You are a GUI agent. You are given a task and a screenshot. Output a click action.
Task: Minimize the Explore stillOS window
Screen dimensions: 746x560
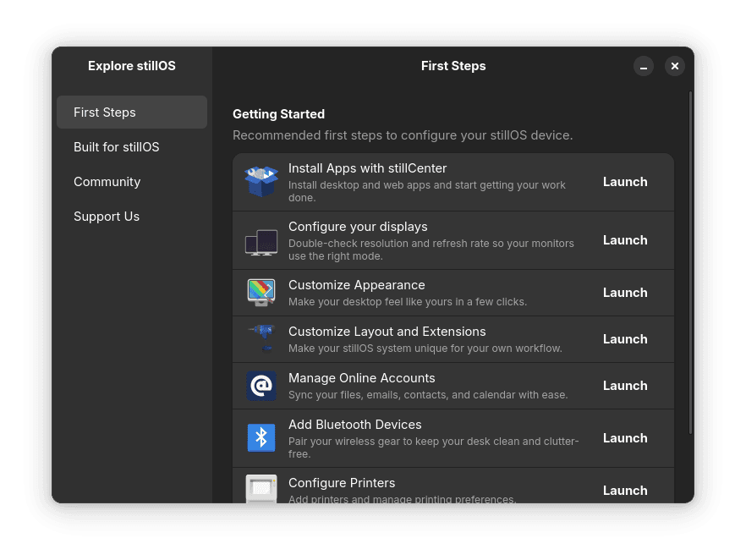point(643,66)
